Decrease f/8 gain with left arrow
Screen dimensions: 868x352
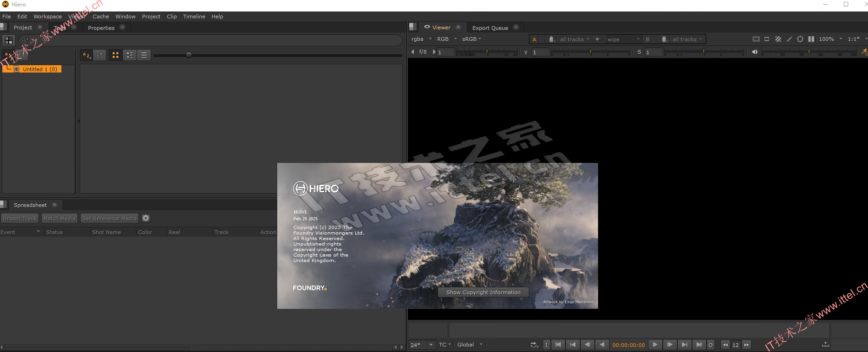413,52
